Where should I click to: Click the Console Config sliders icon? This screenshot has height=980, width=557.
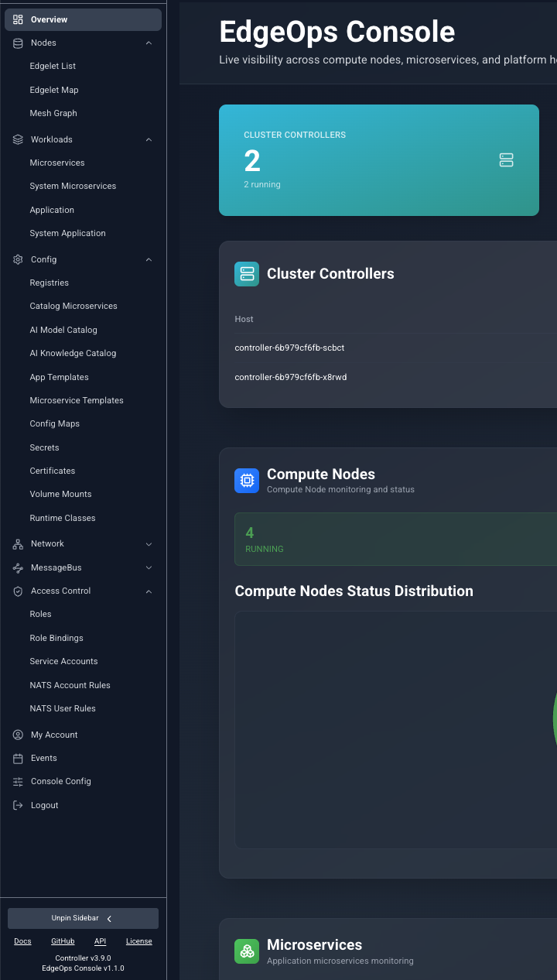(x=18, y=782)
